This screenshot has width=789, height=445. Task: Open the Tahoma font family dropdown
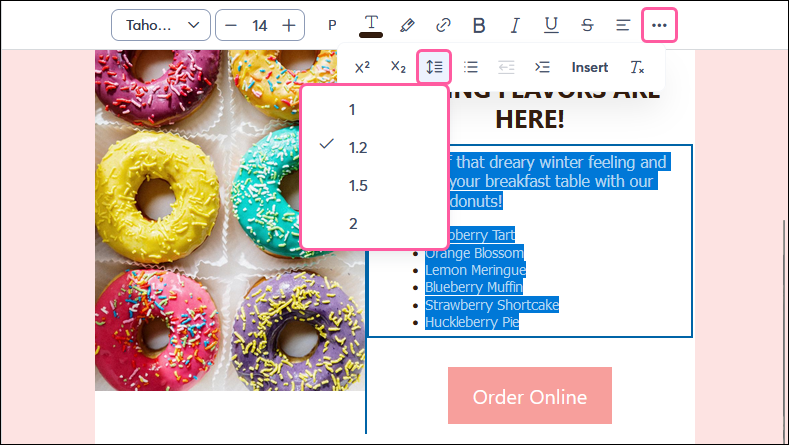(161, 25)
